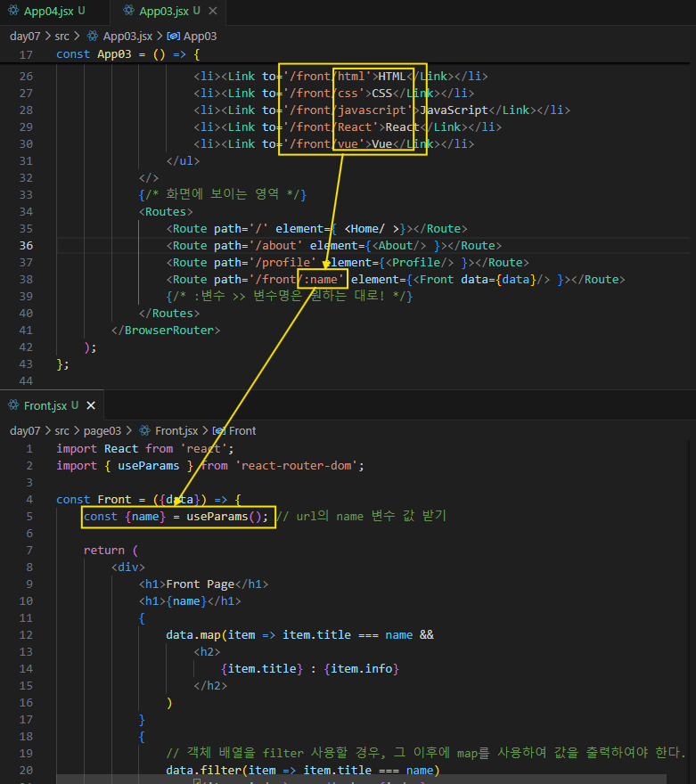Click 'Front Page' heading text

(x=200, y=584)
